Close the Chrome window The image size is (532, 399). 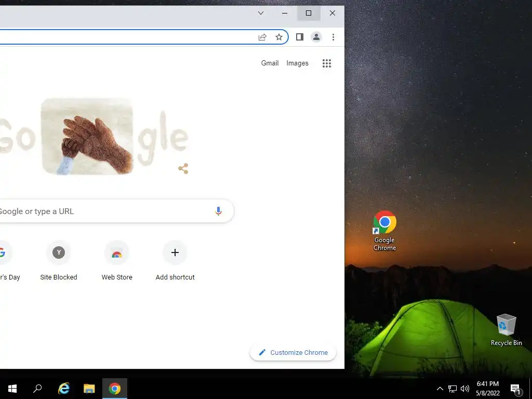tap(332, 13)
